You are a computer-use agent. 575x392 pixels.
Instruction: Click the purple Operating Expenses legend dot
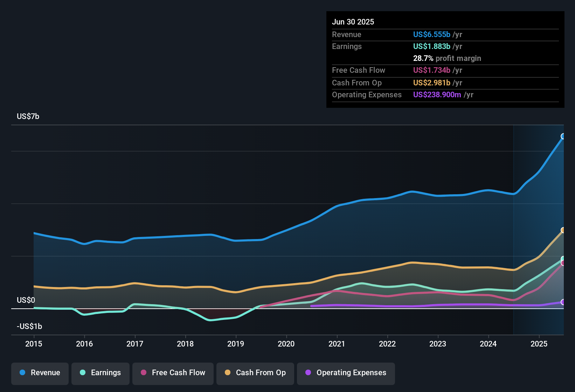pos(308,373)
